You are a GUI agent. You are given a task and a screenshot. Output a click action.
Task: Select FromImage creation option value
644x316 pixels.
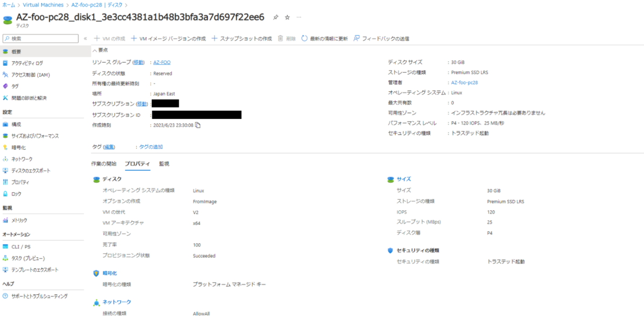point(205,201)
